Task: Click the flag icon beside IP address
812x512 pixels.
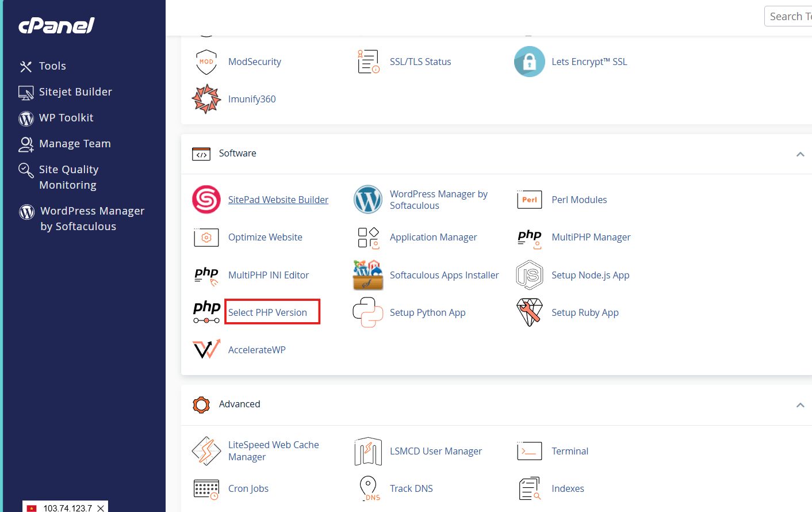Action: 32,509
